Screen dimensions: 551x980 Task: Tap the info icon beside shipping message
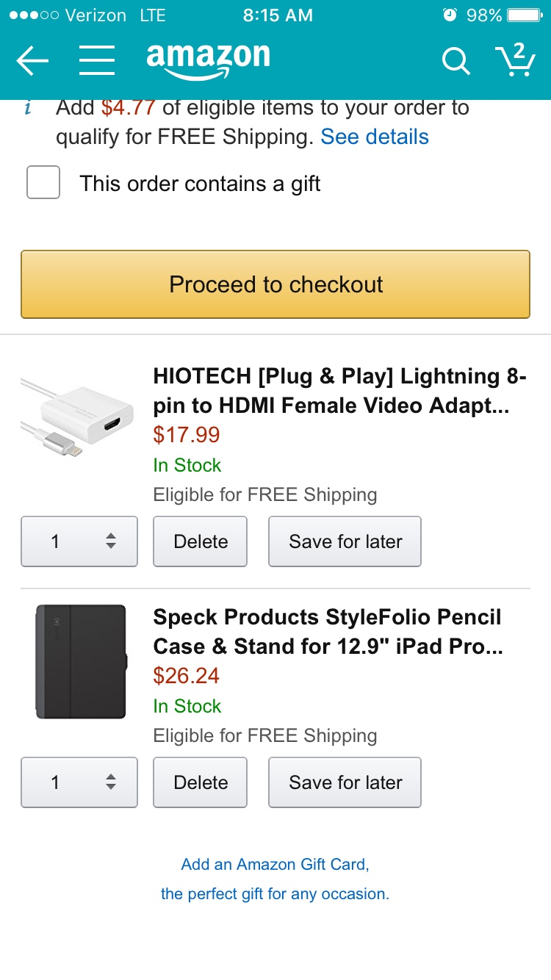point(28,109)
